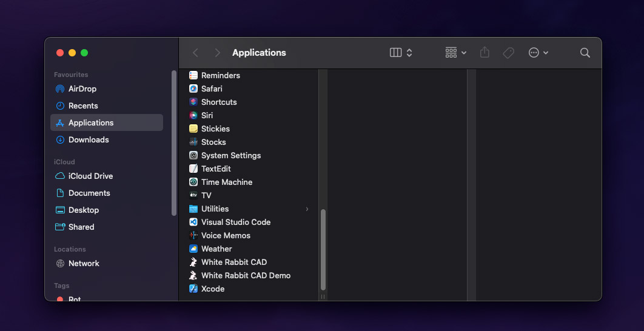The width and height of the screenshot is (644, 331).
Task: Open the search magnifier in toolbar
Action: (x=585, y=53)
